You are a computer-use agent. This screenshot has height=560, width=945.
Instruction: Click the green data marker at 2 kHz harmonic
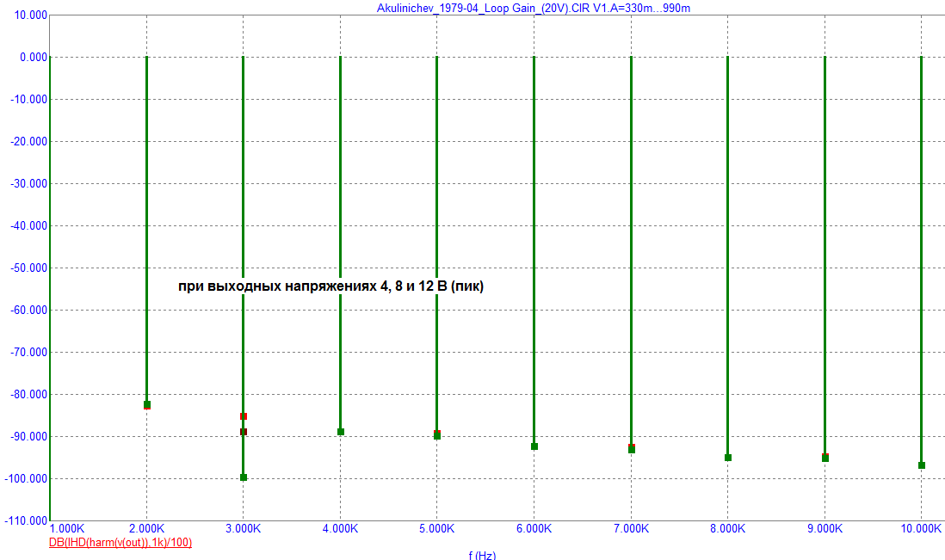click(x=147, y=404)
